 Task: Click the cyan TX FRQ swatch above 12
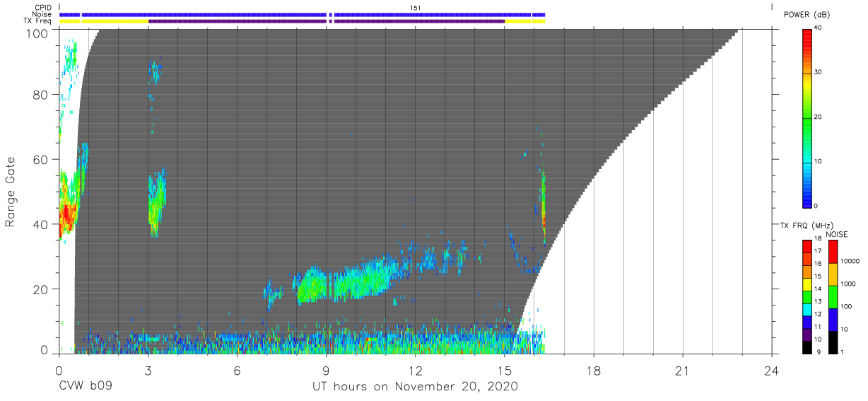pos(807,309)
